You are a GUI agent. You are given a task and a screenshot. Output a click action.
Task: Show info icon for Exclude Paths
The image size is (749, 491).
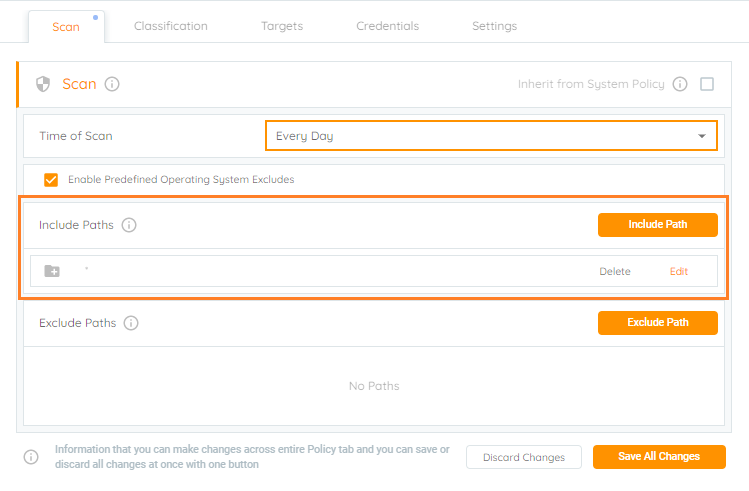tap(131, 323)
